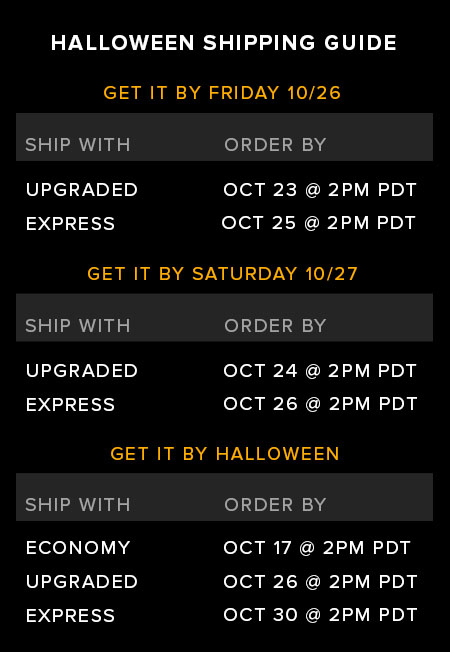Click Ship With header in Saturday table

coord(78,326)
